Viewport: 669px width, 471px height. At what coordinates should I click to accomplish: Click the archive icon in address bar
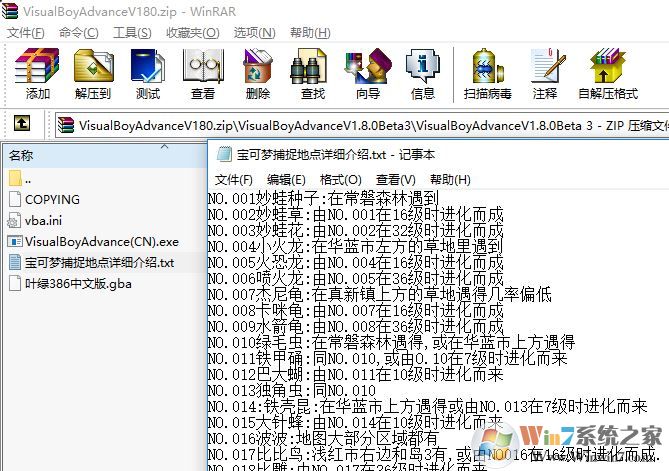[x=66, y=125]
